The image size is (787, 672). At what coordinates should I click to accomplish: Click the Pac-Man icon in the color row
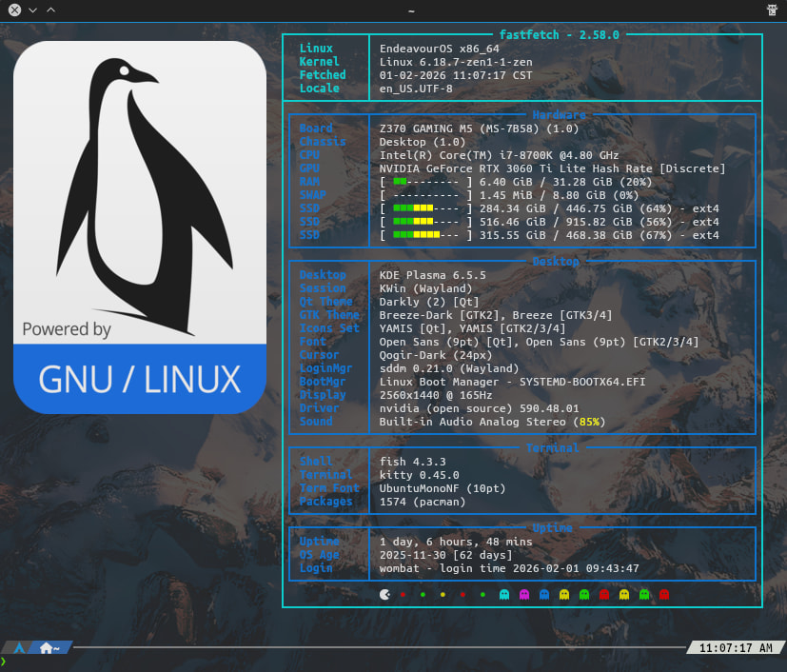384,594
